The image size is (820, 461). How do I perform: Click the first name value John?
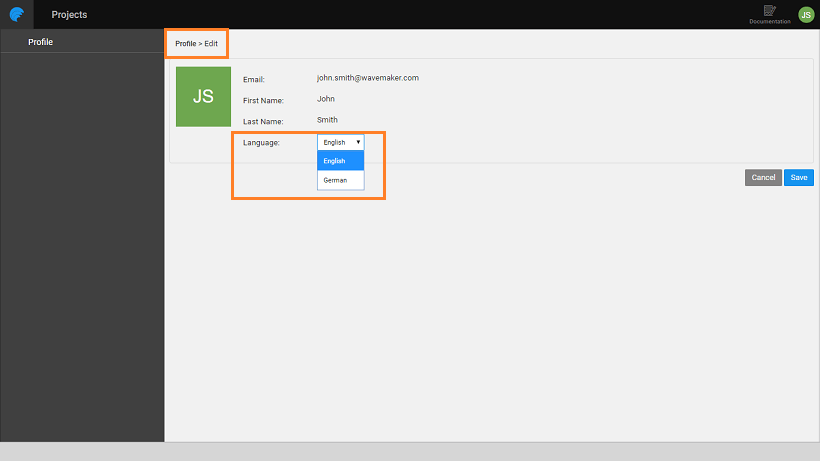coord(326,99)
